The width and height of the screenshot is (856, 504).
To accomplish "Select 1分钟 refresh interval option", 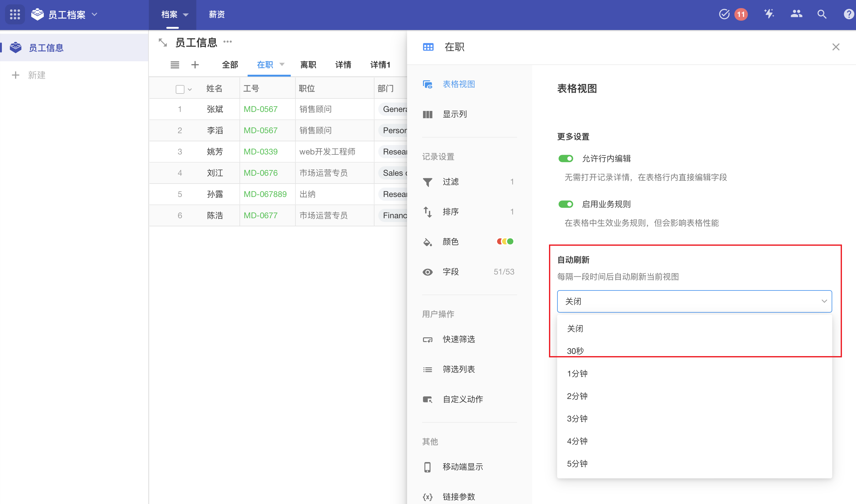I will (577, 374).
